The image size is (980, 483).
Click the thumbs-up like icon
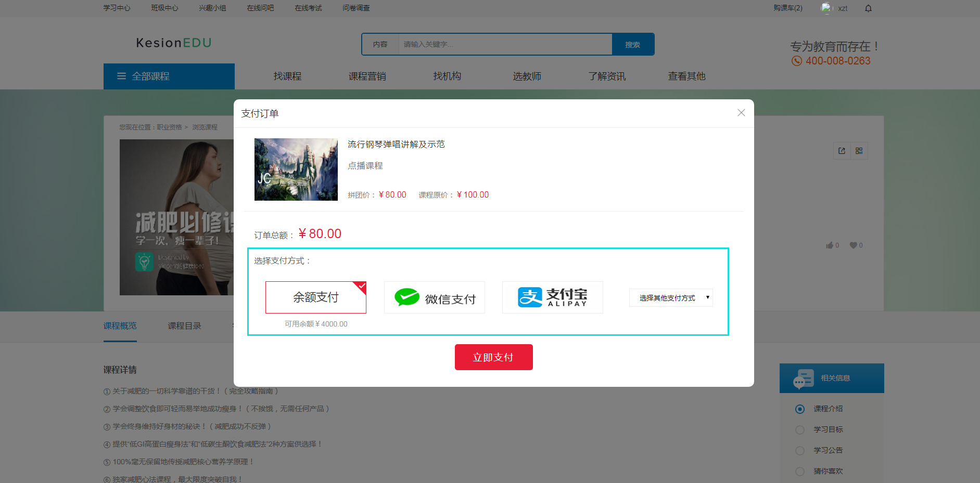tap(830, 245)
